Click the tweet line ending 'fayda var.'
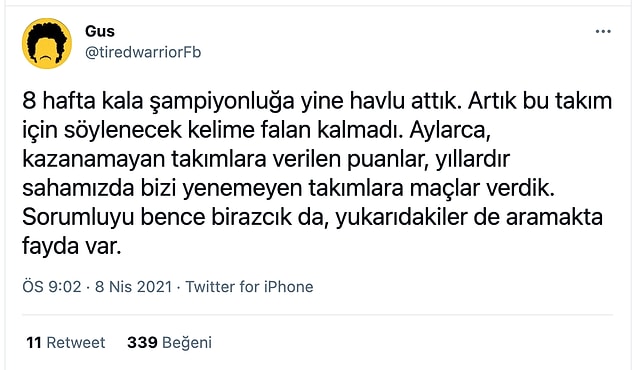635x370 pixels. [72, 246]
